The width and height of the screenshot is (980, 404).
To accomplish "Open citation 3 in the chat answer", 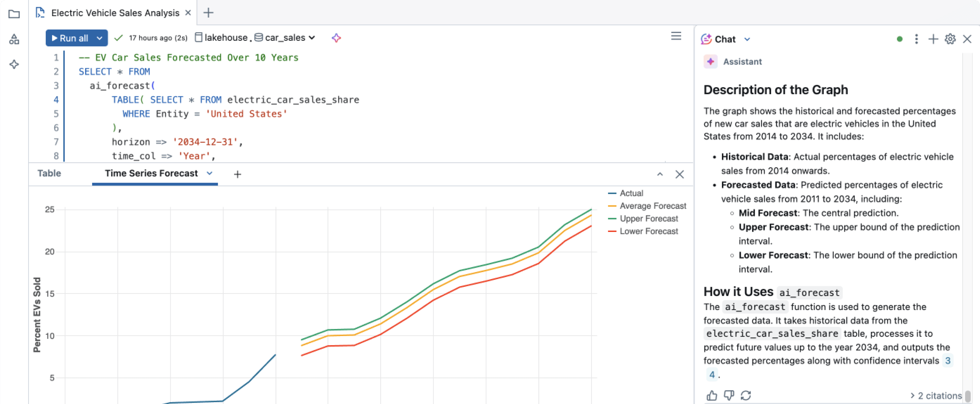I will [x=948, y=361].
